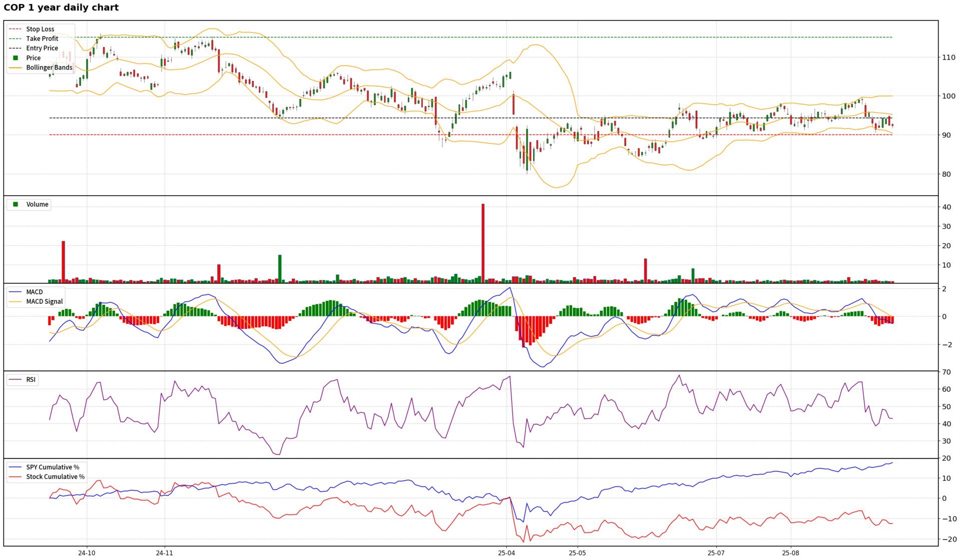
Task: Click the 25-08 date axis label
Action: pyautogui.click(x=791, y=553)
